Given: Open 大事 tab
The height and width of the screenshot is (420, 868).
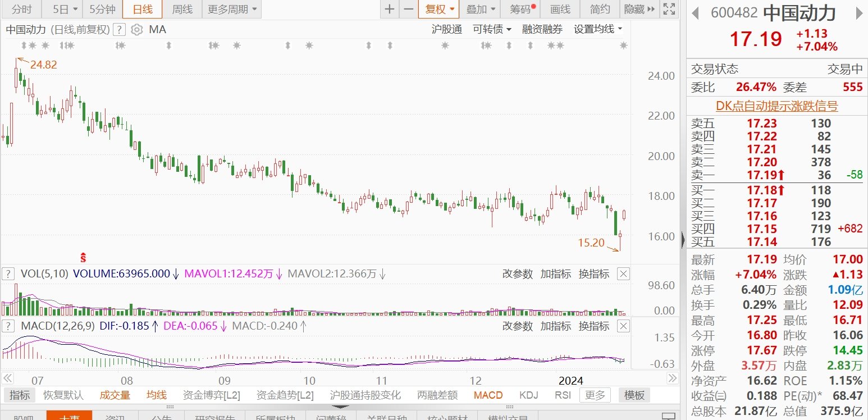Looking at the screenshot, I should (69, 416).
